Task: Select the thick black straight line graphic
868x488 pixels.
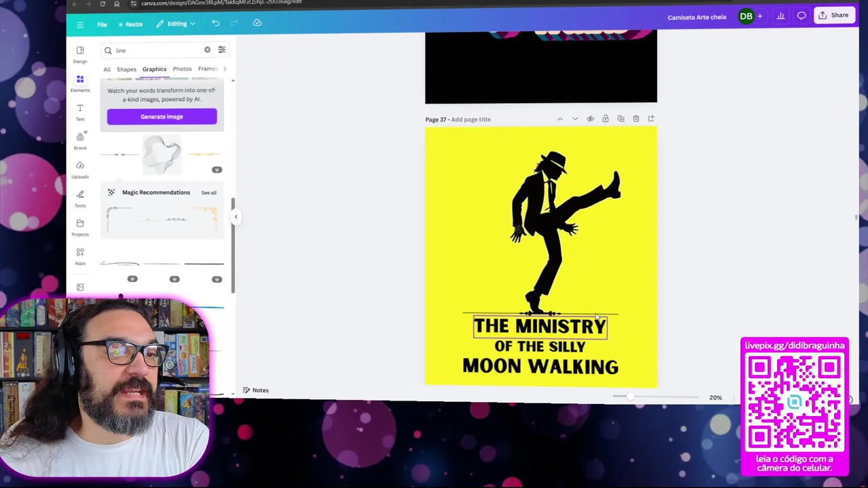Action: [x=203, y=264]
